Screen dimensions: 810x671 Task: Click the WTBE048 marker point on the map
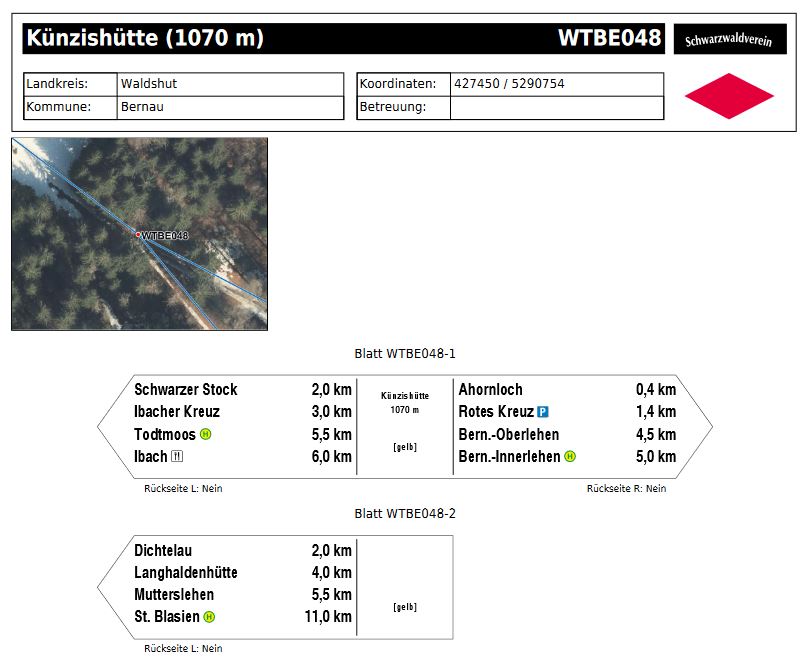tap(138, 235)
